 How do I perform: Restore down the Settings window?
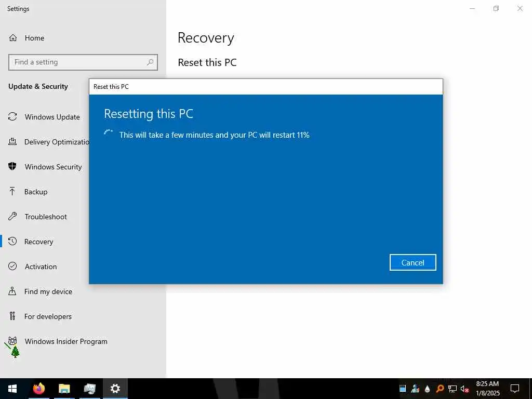[496, 8]
